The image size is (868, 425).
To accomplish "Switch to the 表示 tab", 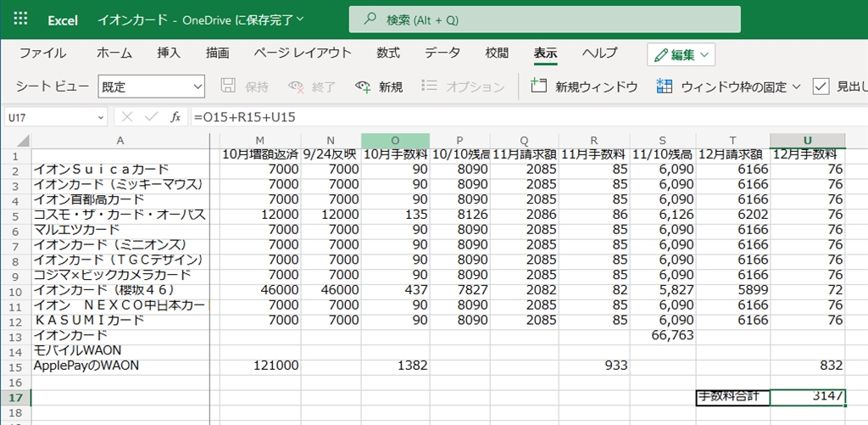I will pos(545,53).
